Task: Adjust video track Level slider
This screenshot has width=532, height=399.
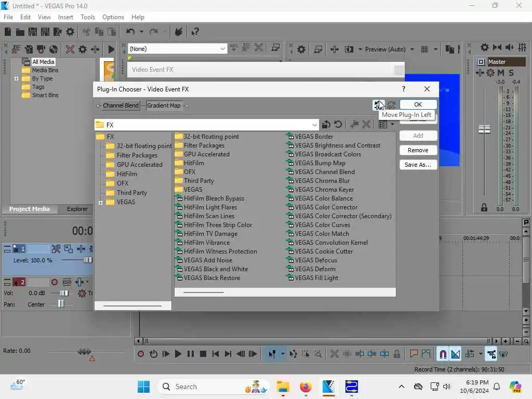Action: (87, 260)
